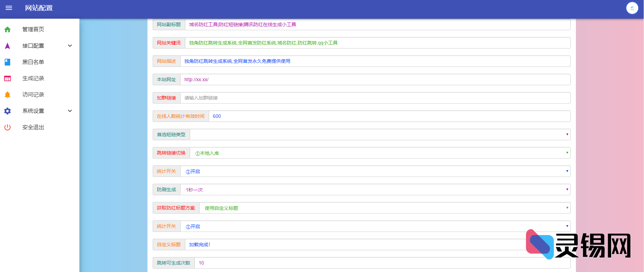Open 黑白名单 menu item

coord(33,62)
